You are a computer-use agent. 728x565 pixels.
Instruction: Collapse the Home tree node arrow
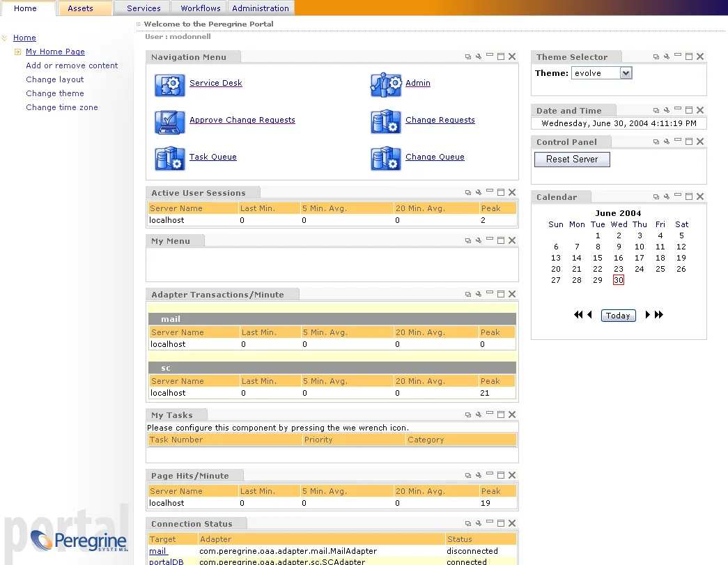pos(5,38)
